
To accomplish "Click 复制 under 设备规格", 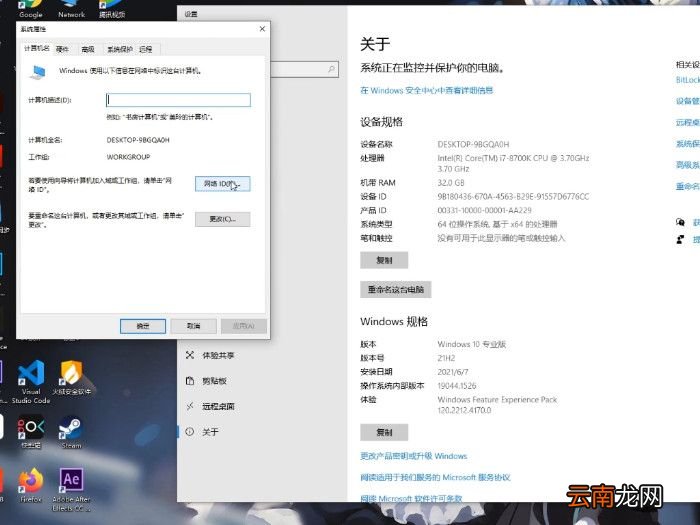I will (x=384, y=260).
